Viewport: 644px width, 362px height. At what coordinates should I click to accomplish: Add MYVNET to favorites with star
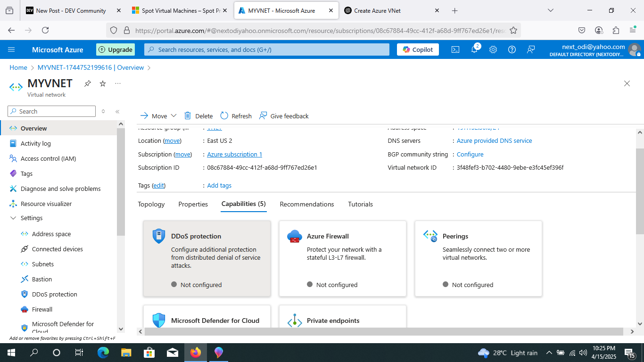103,83
